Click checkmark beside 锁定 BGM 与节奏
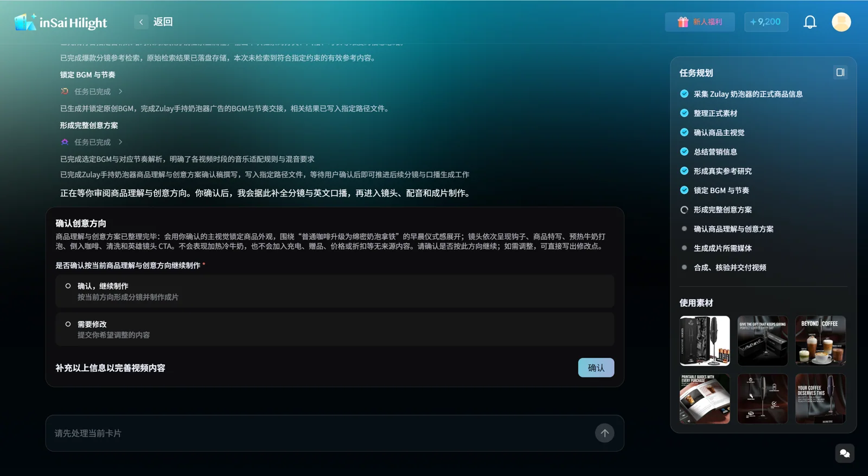The image size is (868, 476). (x=684, y=190)
